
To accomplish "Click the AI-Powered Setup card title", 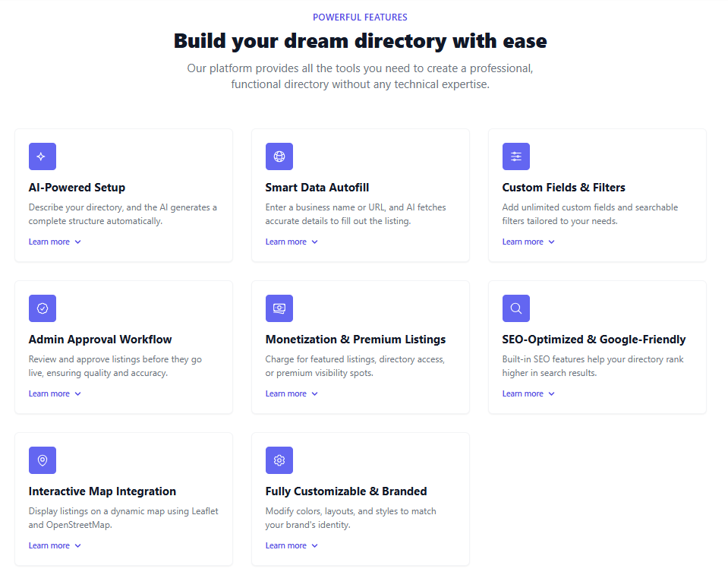I will (77, 188).
